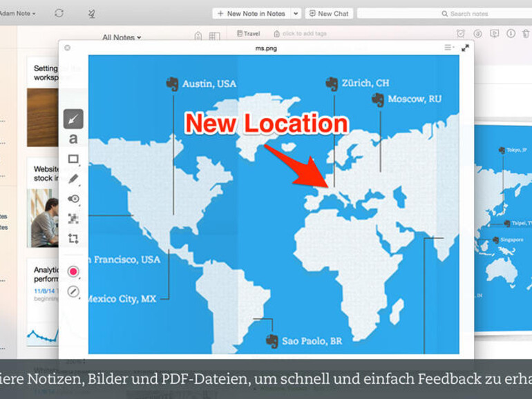
Task: Open the workspace note thumbnail with wood image
Action: coord(42,117)
